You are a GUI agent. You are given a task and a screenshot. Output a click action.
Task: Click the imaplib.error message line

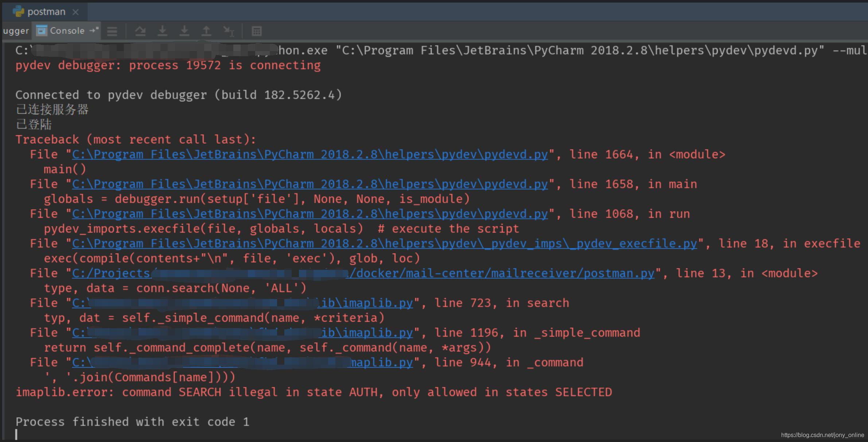click(x=314, y=392)
